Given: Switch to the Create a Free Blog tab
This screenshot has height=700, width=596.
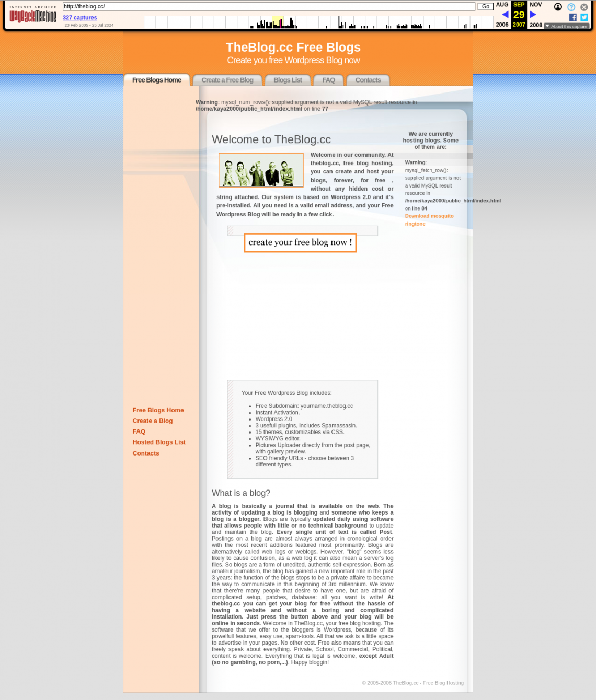Looking at the screenshot, I should click(x=227, y=80).
